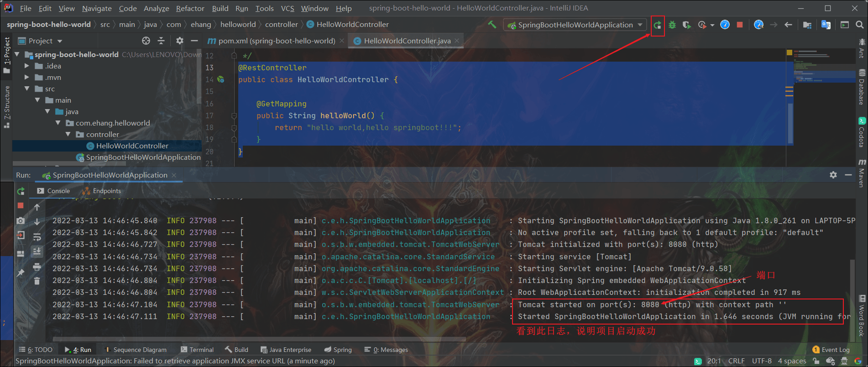The width and height of the screenshot is (868, 367).
Task: Click the 4 spaces indent setting
Action: point(792,361)
